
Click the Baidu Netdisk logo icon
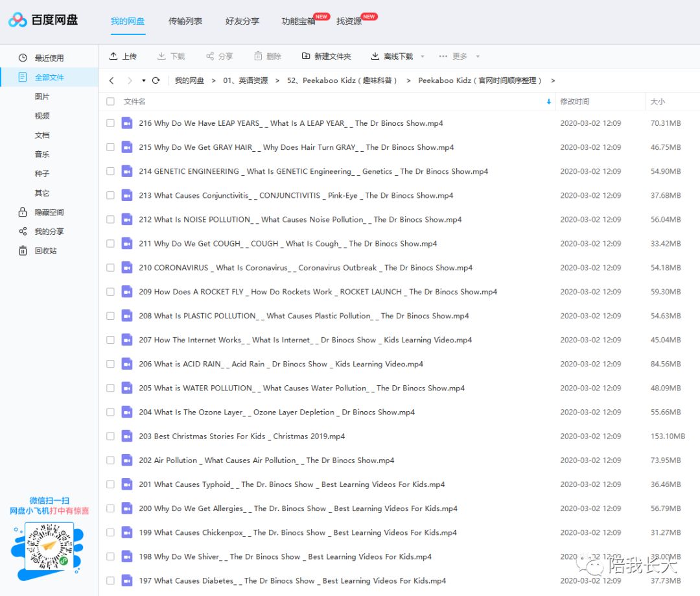[18, 19]
